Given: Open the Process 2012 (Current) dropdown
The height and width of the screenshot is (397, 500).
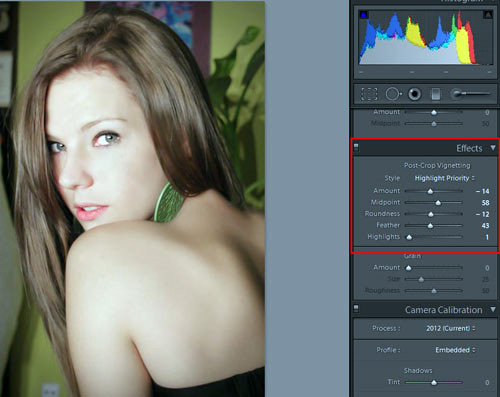Looking at the screenshot, I should coord(451,328).
